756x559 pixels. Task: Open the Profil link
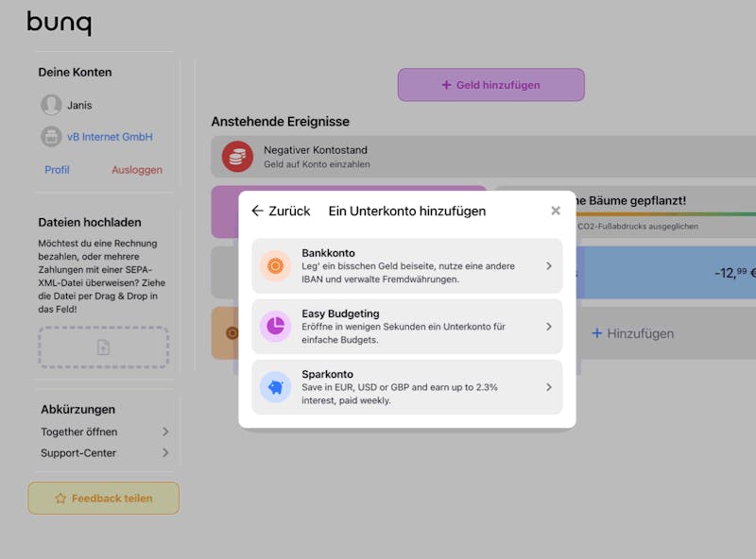point(57,170)
